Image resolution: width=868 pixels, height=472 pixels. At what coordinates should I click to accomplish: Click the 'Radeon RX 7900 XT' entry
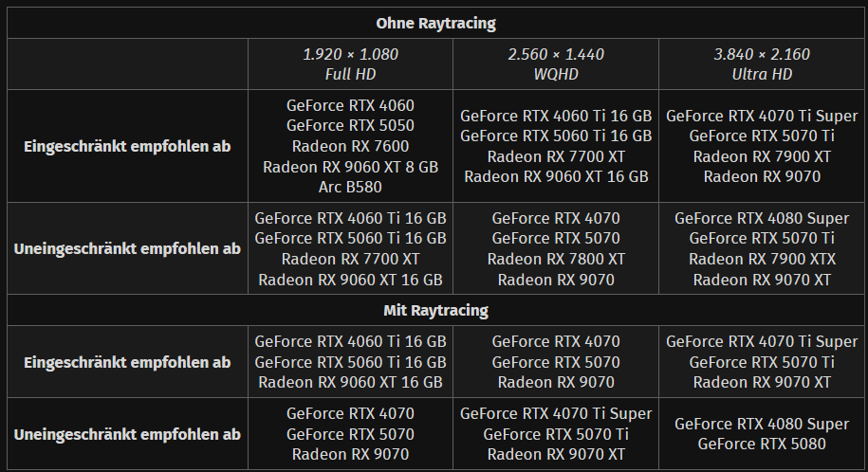(x=762, y=156)
